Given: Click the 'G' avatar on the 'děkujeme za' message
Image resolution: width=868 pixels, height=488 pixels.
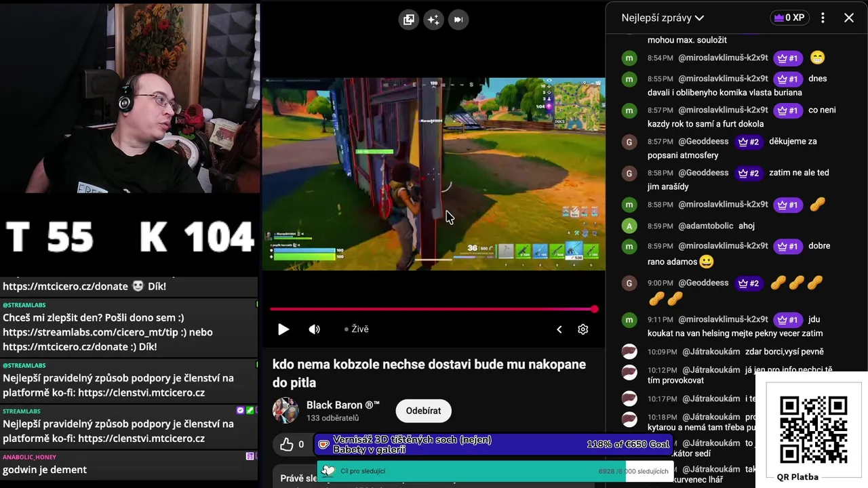Looking at the screenshot, I should pyautogui.click(x=629, y=142).
